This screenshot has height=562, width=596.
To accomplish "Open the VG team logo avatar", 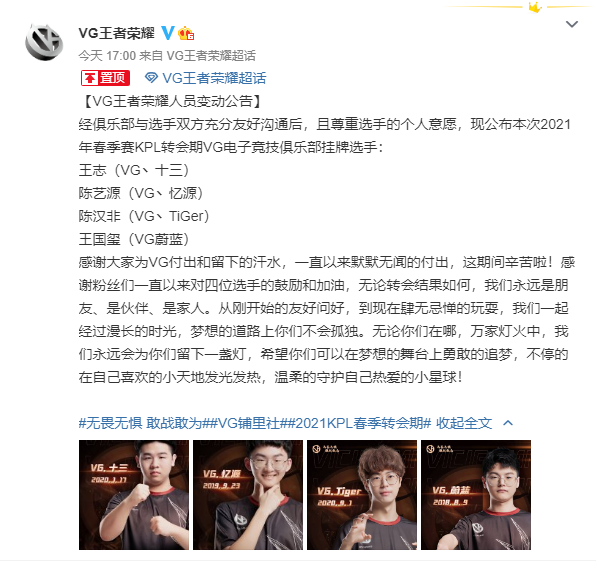I will [44, 42].
